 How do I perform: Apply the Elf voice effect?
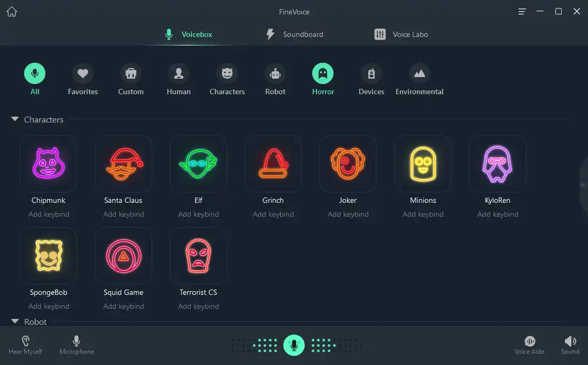coord(198,164)
